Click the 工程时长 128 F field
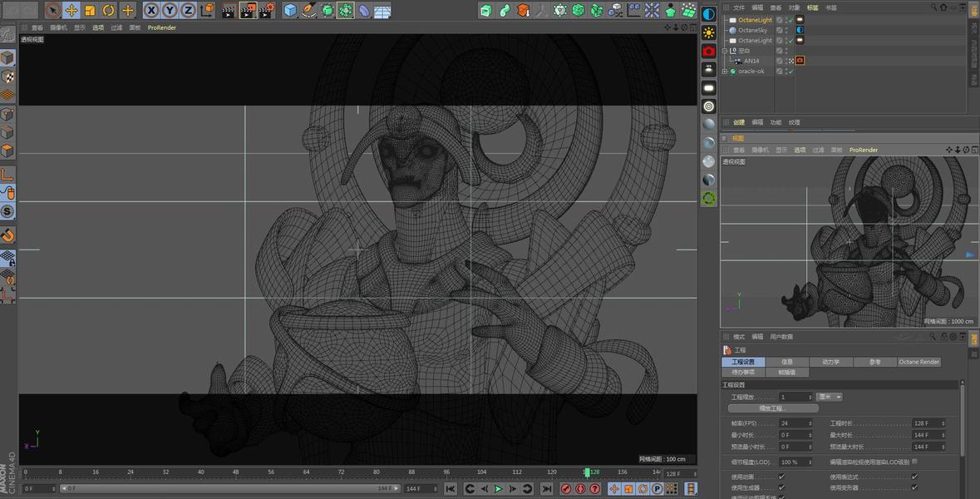This screenshot has width=980, height=499. coord(928,423)
